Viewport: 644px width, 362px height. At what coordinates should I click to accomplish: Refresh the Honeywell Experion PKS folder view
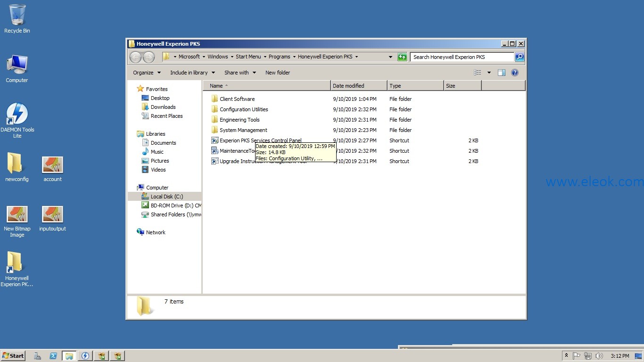402,57
